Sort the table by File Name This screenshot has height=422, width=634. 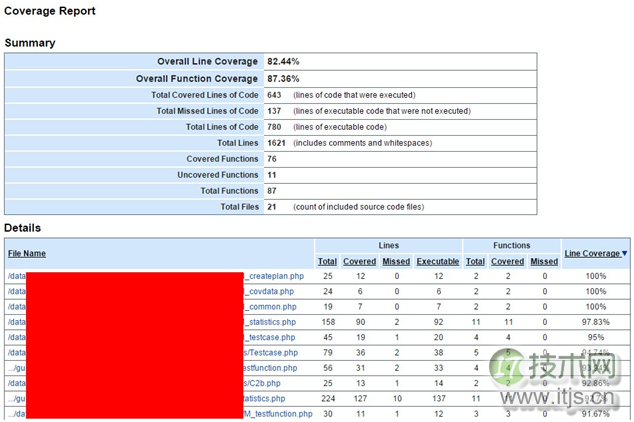tap(27, 254)
